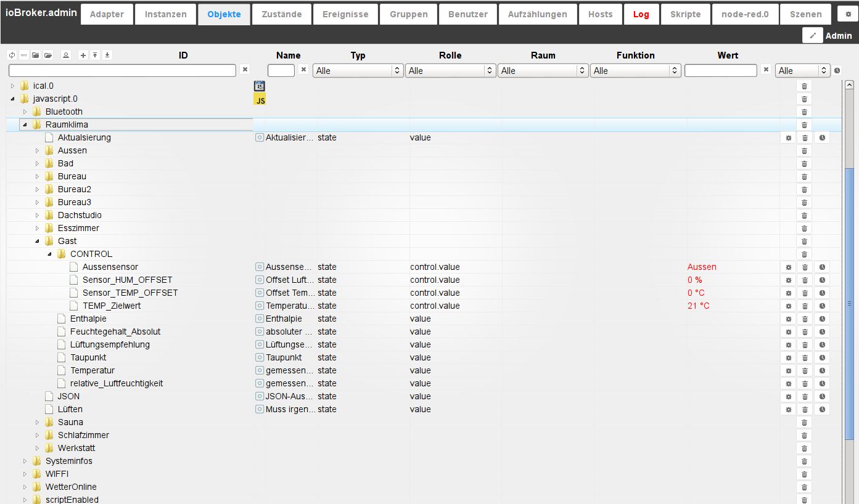Collapse the javascript.0 tree node

pyautogui.click(x=12, y=99)
